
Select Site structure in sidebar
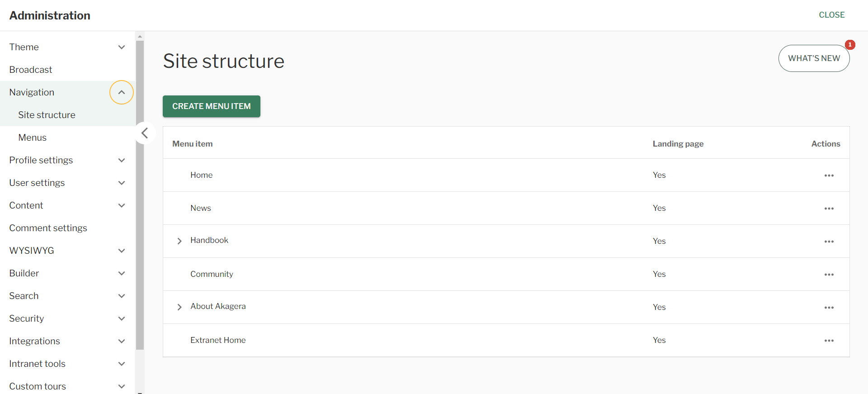coord(47,115)
